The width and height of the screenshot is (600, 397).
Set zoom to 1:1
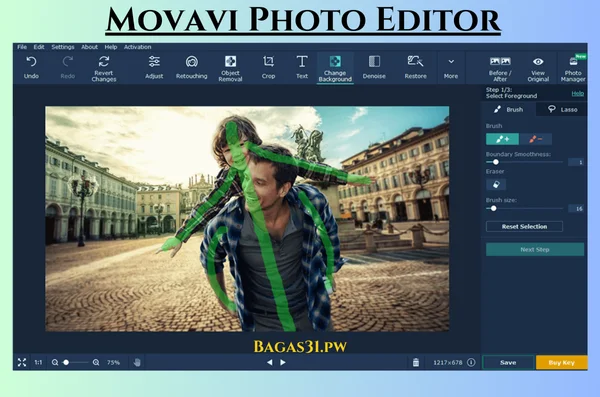[x=38, y=362]
